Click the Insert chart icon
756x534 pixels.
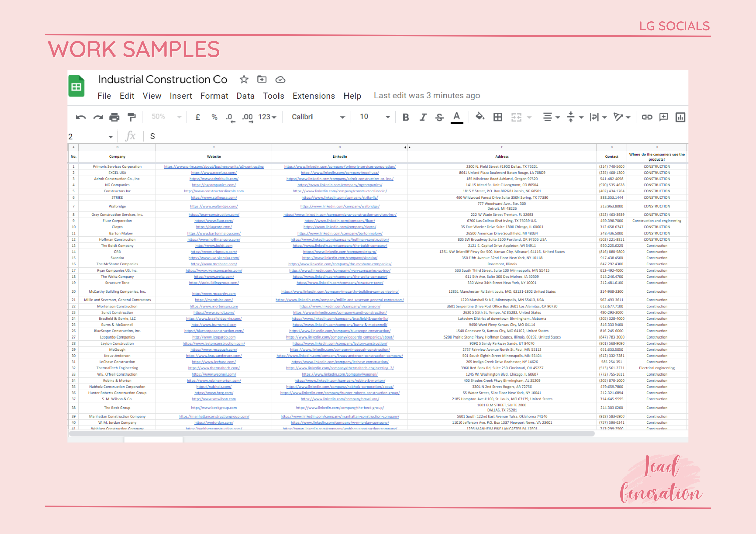click(680, 117)
